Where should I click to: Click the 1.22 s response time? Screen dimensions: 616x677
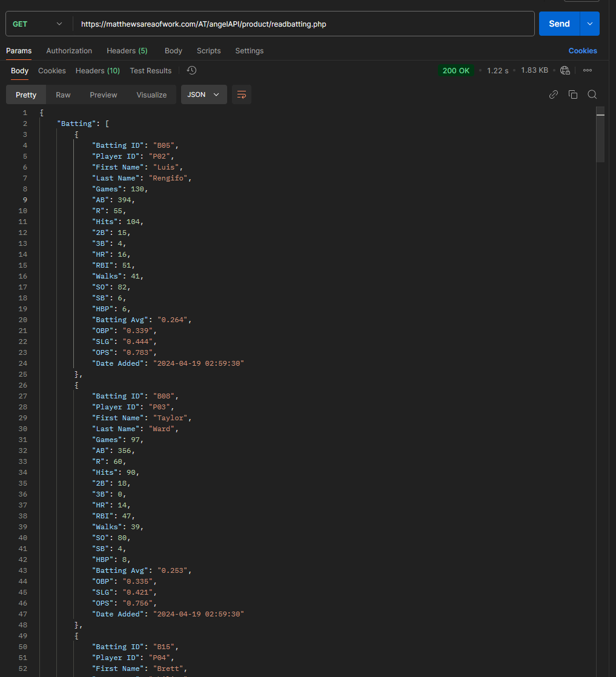(x=498, y=70)
